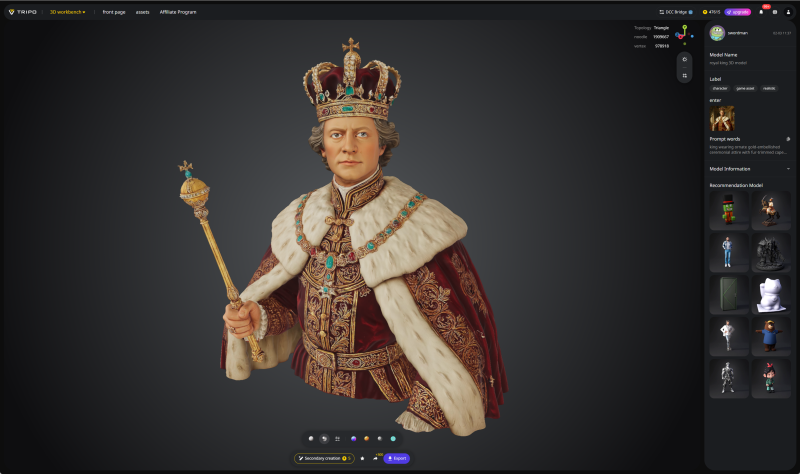Screen dimensions: 800x474
Task: Click the Tripo logo
Action: 22,12
